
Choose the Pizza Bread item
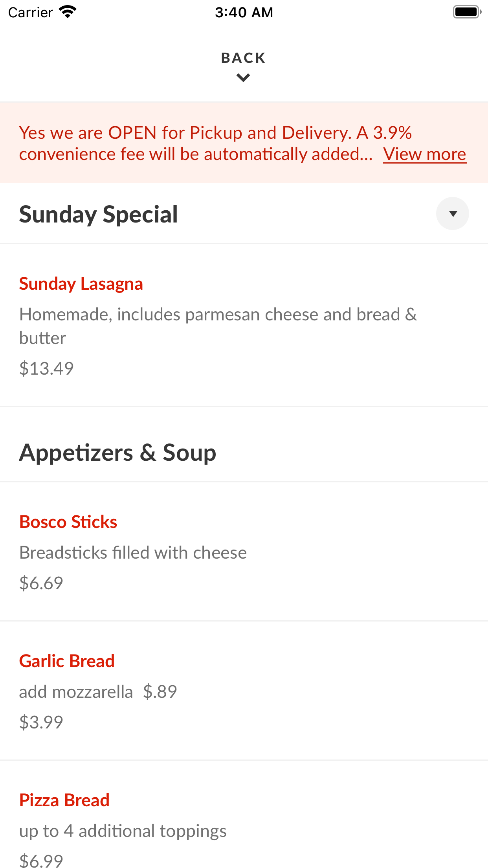tap(64, 800)
